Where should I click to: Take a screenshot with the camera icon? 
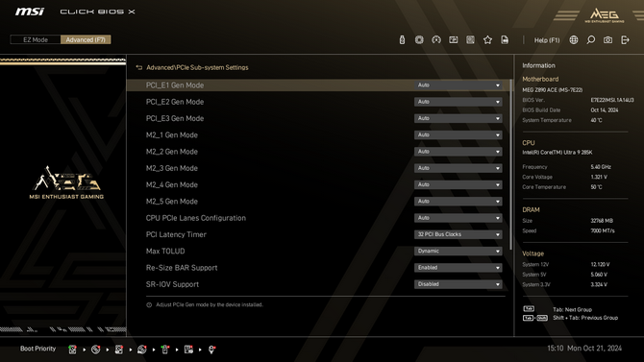[607, 39]
